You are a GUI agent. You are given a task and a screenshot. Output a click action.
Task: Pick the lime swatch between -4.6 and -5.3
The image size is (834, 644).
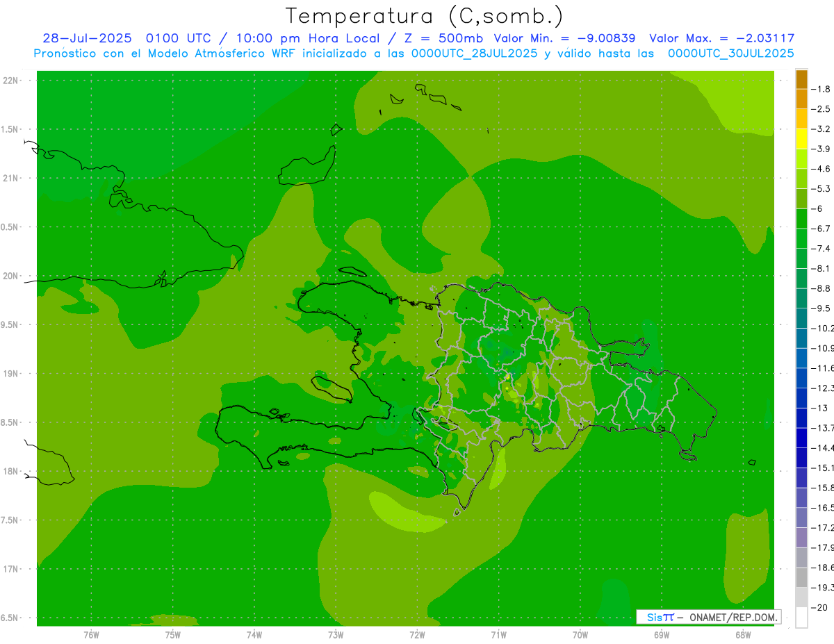tap(801, 179)
